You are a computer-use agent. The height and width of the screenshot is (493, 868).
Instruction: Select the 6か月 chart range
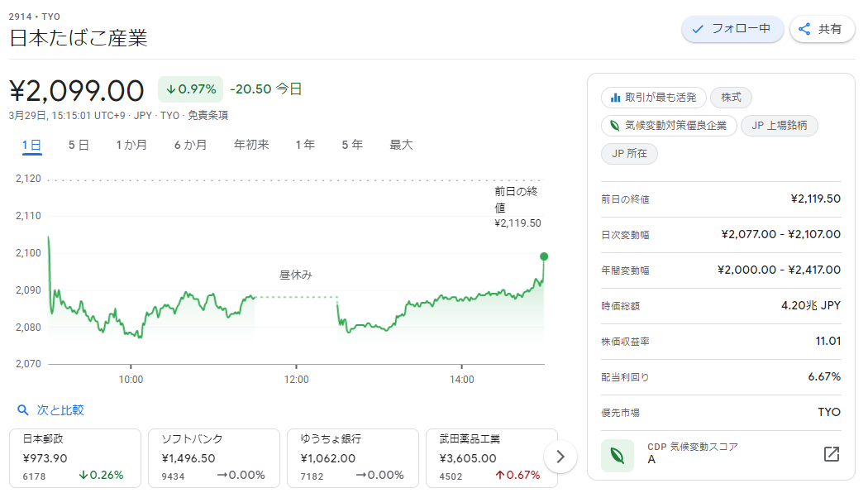pyautogui.click(x=190, y=145)
